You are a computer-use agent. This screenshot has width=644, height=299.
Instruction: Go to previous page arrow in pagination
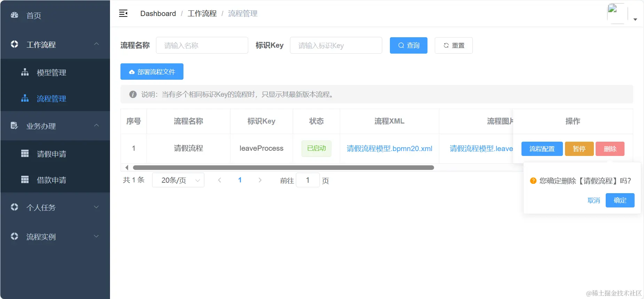(220, 180)
